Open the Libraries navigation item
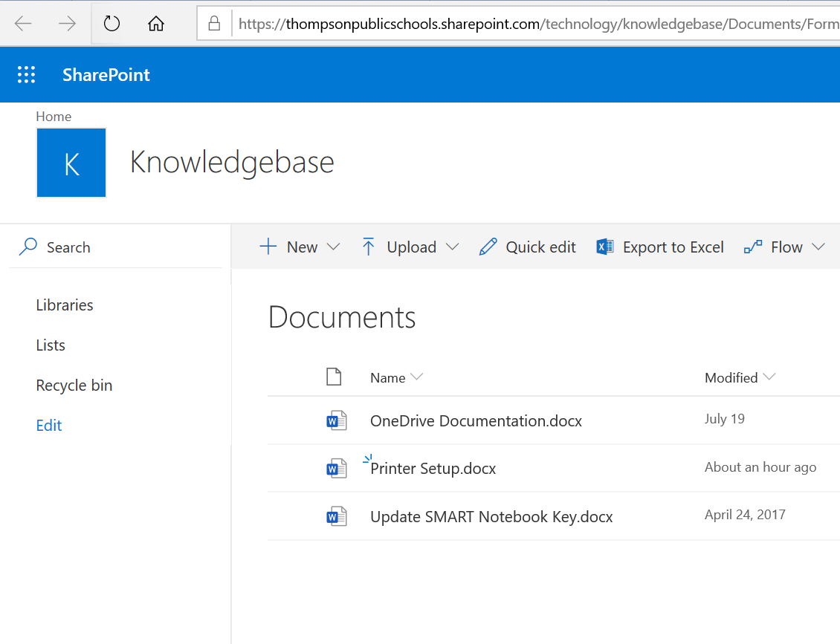 pyautogui.click(x=64, y=305)
